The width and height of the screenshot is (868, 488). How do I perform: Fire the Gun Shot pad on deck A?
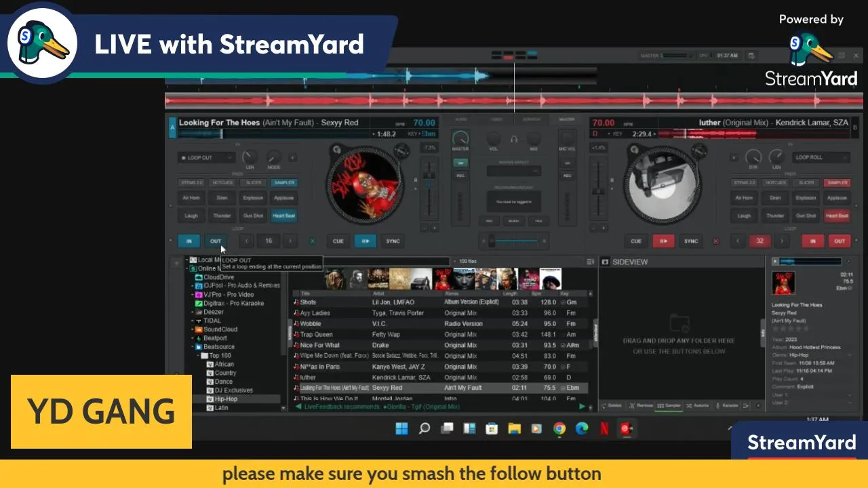(253, 216)
